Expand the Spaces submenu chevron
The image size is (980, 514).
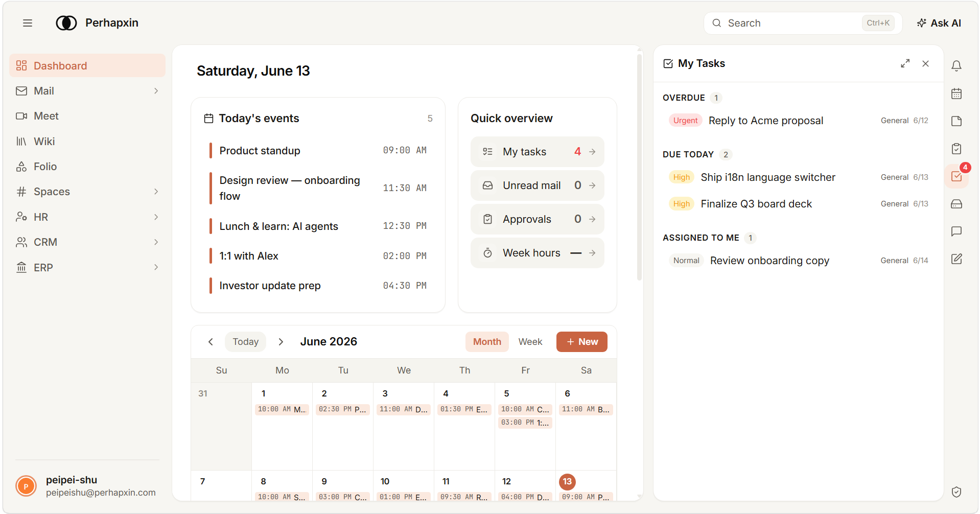click(x=156, y=192)
